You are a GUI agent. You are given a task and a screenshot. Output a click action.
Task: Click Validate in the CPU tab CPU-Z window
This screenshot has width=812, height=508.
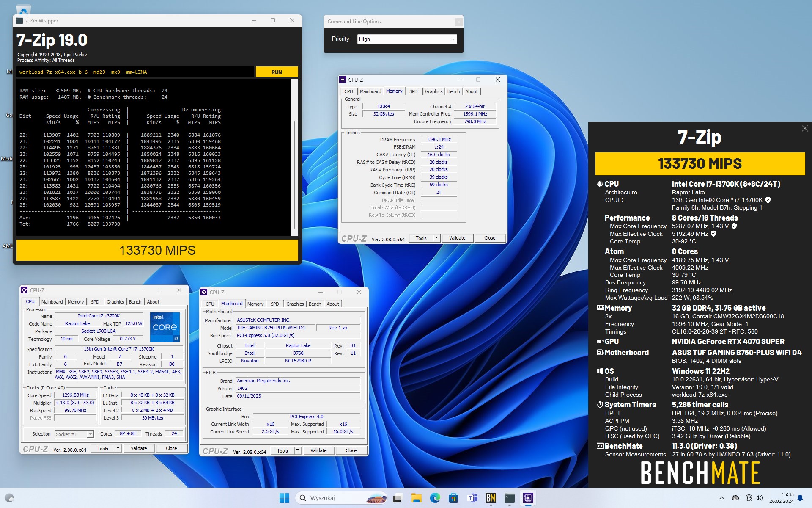(139, 448)
